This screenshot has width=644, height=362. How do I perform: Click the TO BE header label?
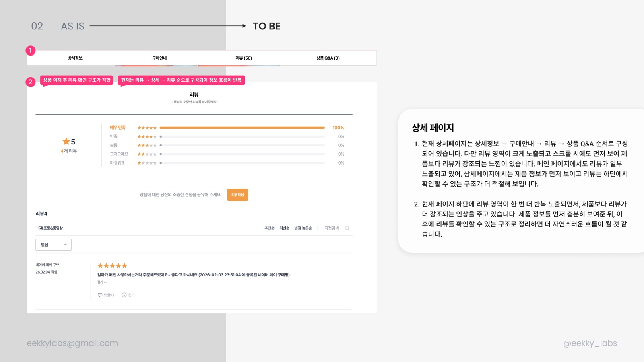click(266, 26)
